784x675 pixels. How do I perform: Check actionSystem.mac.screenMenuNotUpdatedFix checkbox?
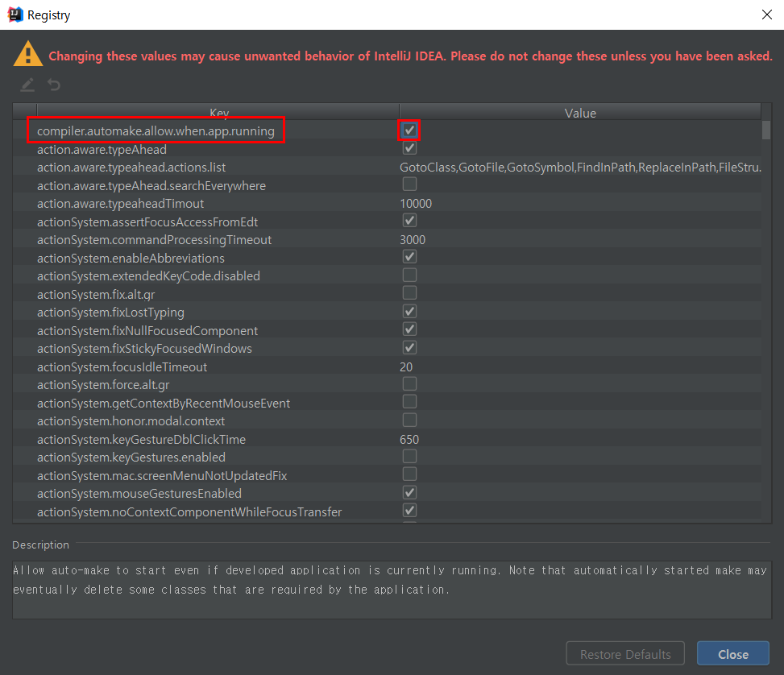409,474
